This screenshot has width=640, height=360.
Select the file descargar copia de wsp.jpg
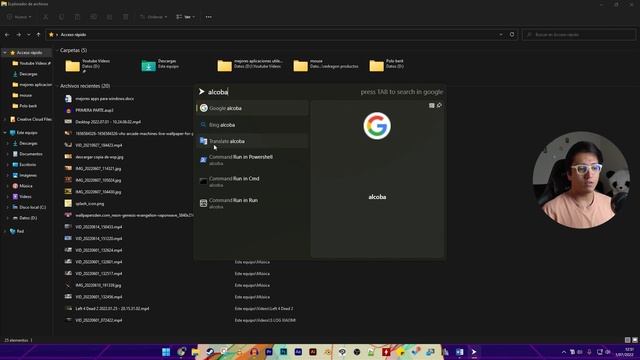pos(94,157)
